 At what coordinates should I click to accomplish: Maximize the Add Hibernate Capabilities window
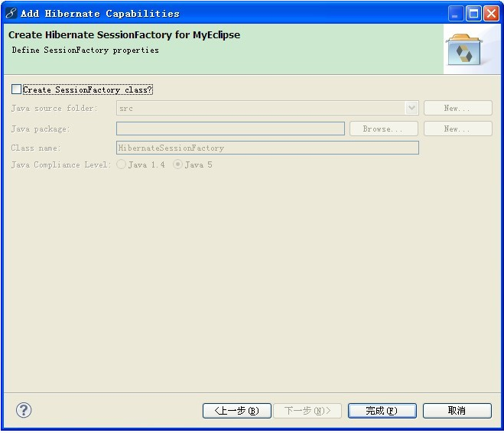pos(473,14)
